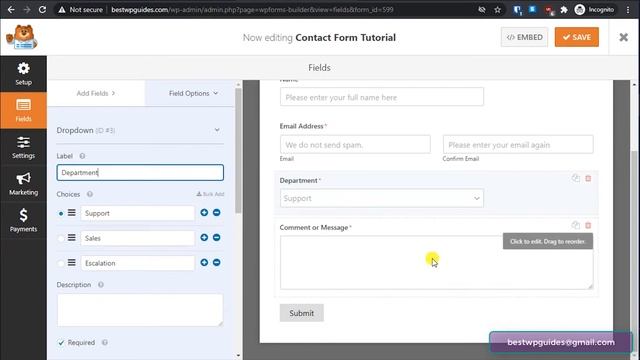Click the Comment or Message text area
Image resolution: width=640 pixels, height=360 pixels.
point(436,262)
